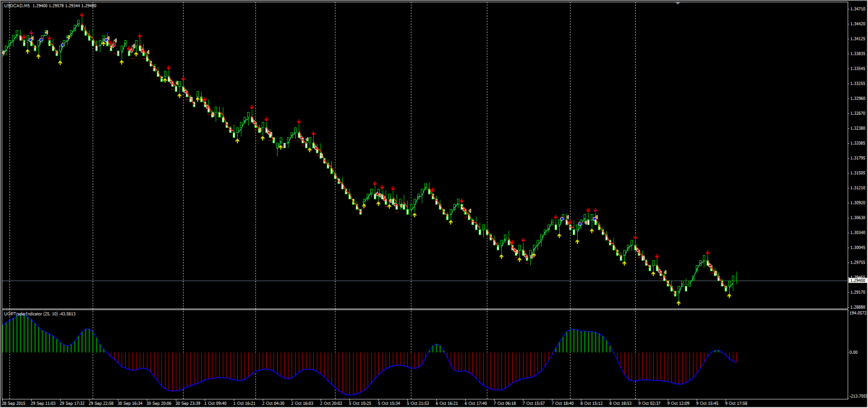This screenshot has height=408, width=868.
Task: Click the 29 Sep 11:03 time label
Action: (43, 403)
